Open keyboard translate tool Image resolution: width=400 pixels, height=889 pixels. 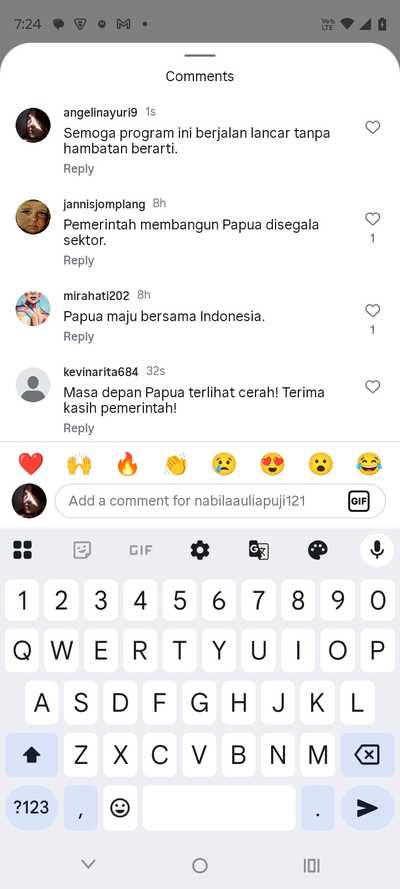click(x=259, y=550)
